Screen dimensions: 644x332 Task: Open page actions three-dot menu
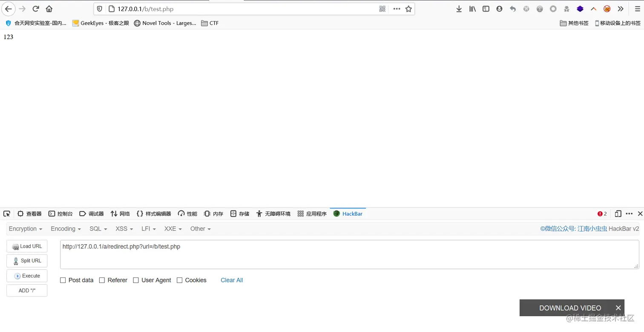point(397,9)
